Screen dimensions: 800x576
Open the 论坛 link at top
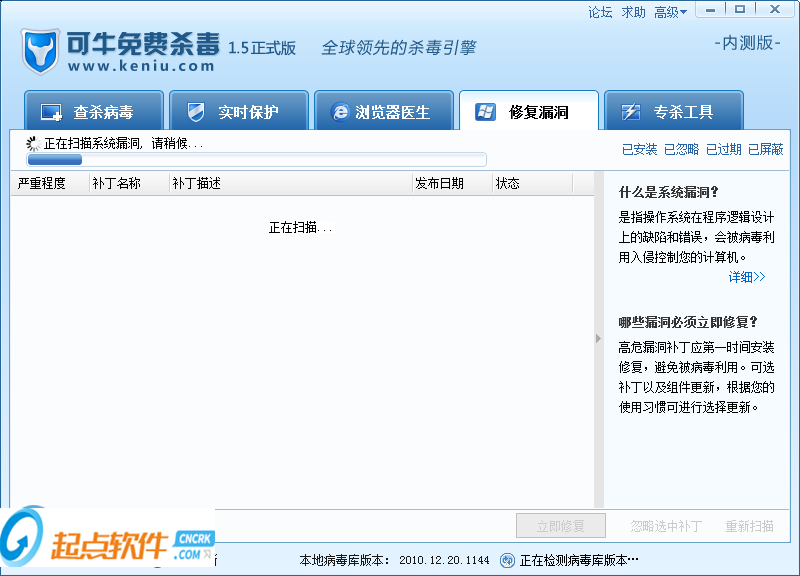coord(600,12)
